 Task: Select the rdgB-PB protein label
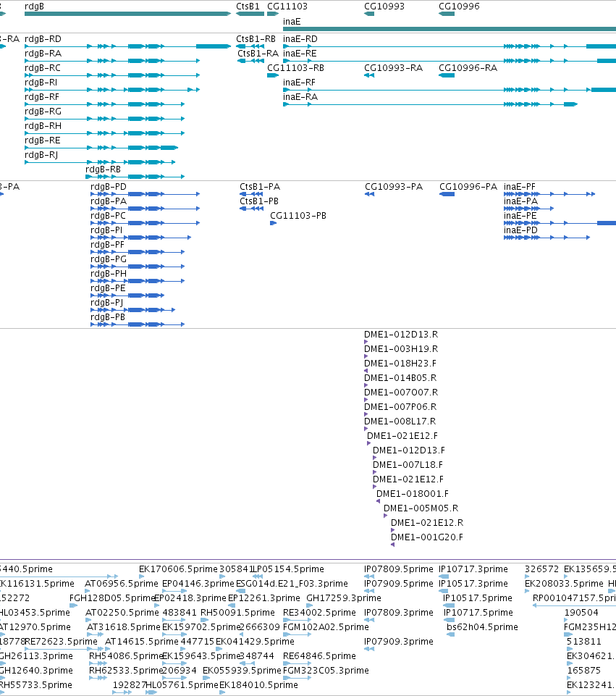click(108, 317)
